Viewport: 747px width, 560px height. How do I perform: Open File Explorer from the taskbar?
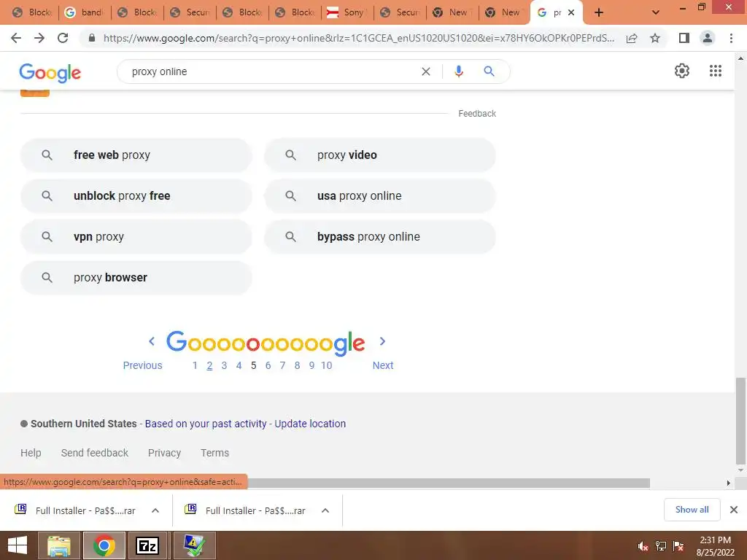pos(59,545)
